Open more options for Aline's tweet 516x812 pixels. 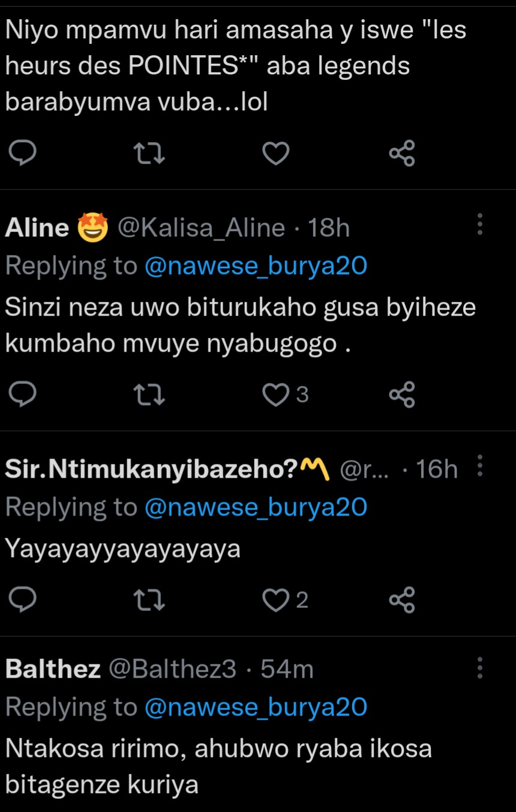click(480, 224)
